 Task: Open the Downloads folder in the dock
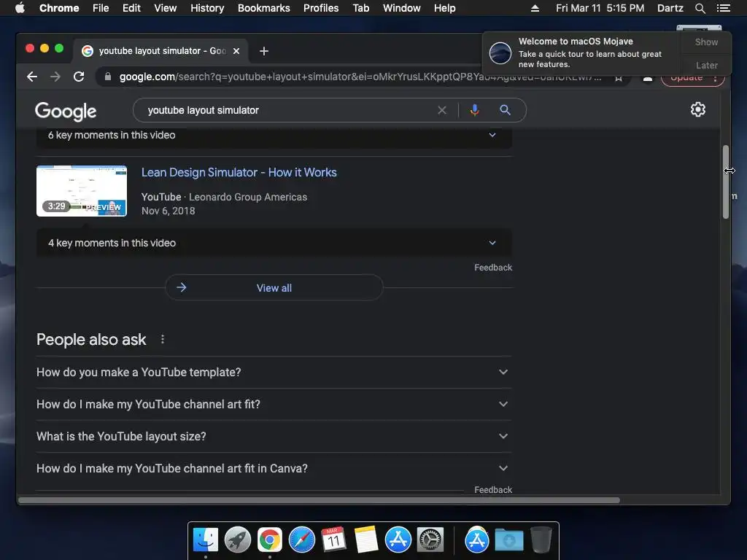tap(508, 540)
